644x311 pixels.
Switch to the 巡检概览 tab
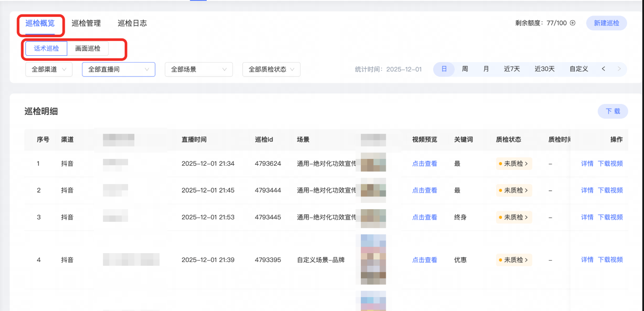tap(40, 23)
